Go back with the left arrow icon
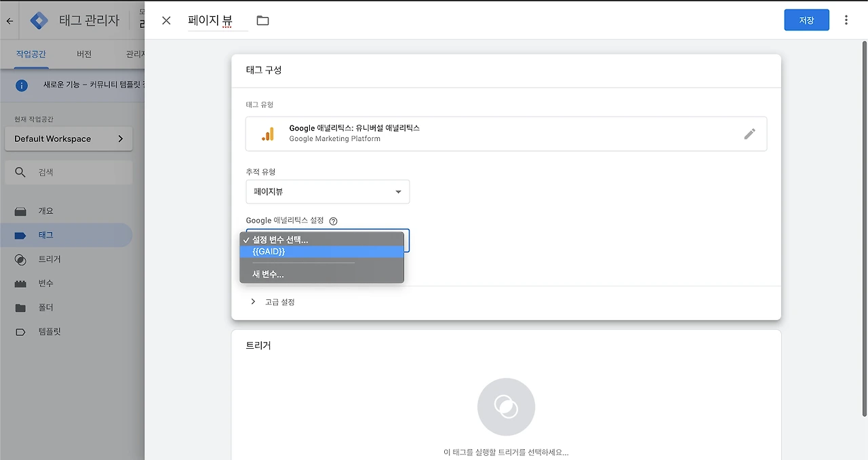Viewport: 868px width, 460px height. click(9, 21)
